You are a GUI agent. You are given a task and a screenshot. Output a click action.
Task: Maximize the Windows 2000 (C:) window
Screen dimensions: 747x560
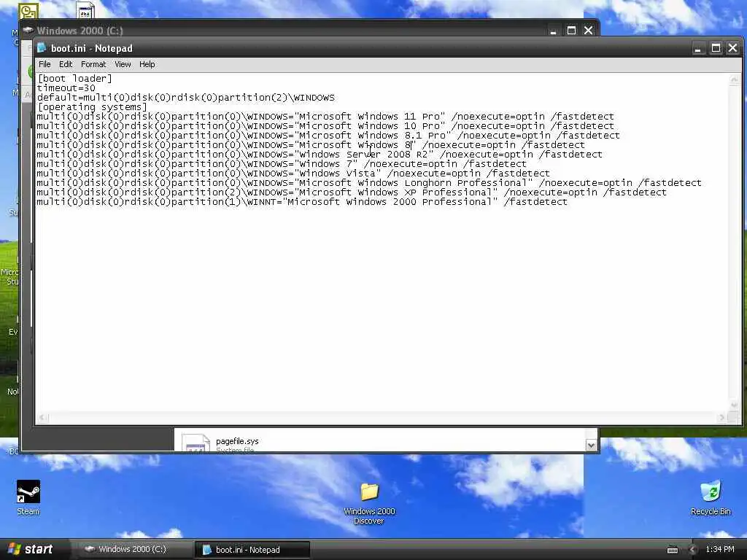coord(571,31)
